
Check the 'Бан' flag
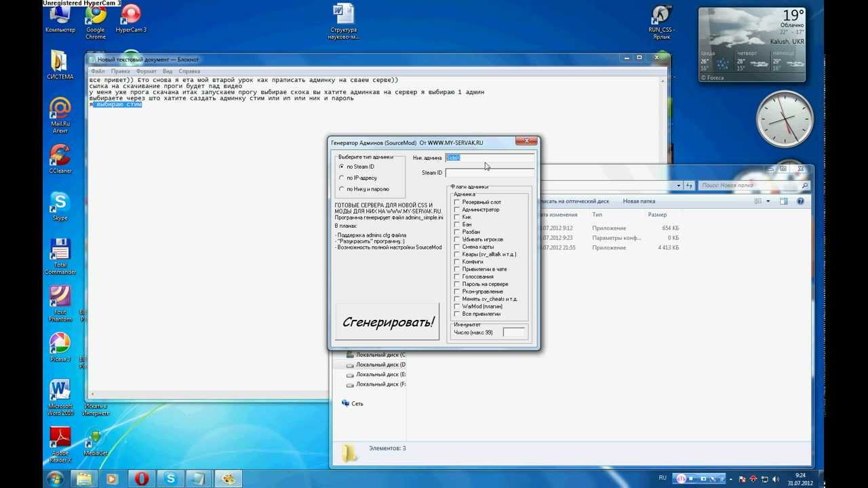[457, 224]
